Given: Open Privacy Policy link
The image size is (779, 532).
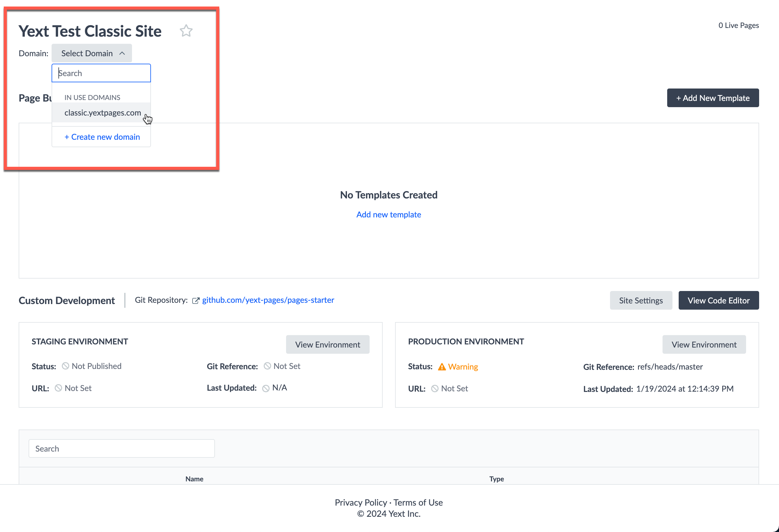Looking at the screenshot, I should pyautogui.click(x=361, y=502).
